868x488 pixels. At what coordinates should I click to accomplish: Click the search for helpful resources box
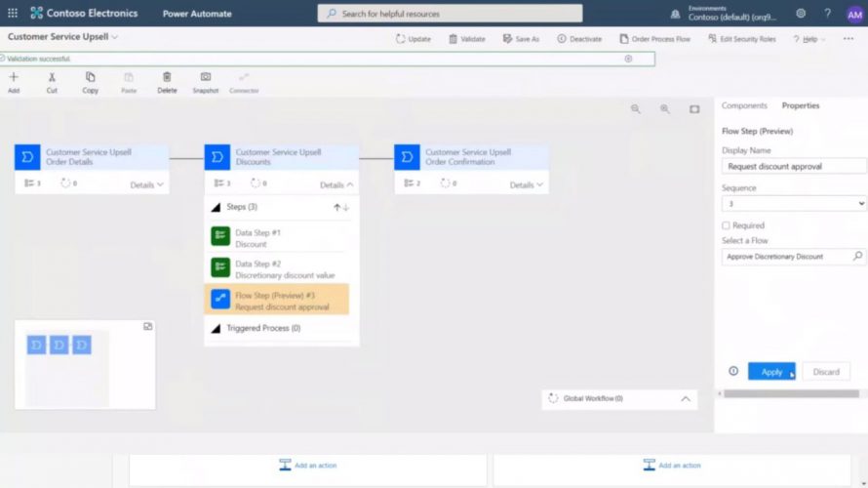(450, 14)
